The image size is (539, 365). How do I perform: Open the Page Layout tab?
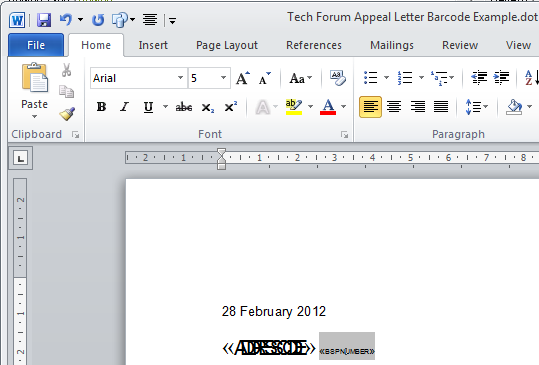coord(227,45)
